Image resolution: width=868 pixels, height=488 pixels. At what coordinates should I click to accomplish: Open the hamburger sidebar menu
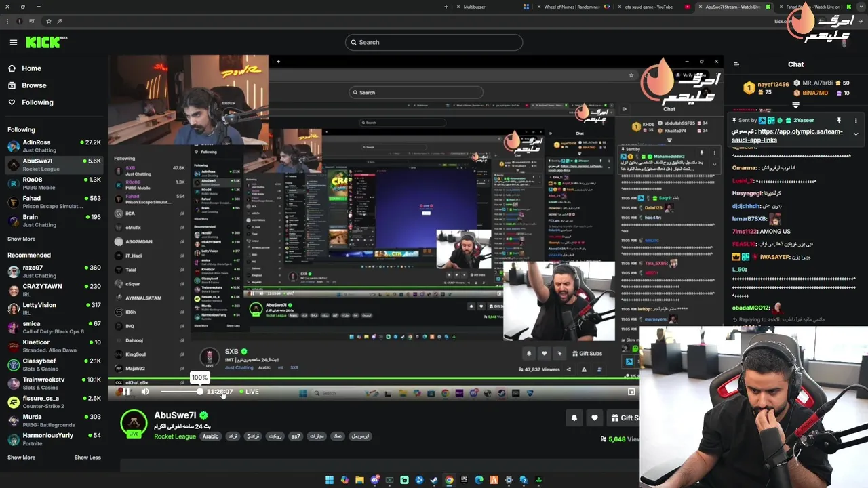point(13,42)
